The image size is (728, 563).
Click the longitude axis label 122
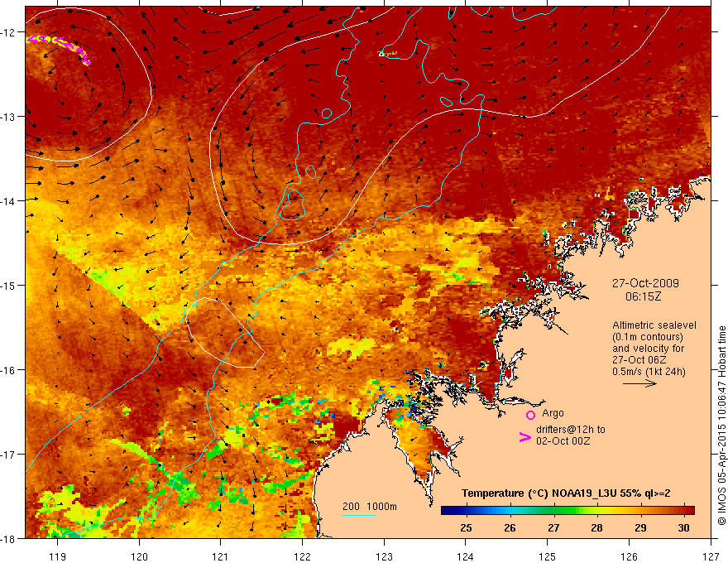coord(302,556)
